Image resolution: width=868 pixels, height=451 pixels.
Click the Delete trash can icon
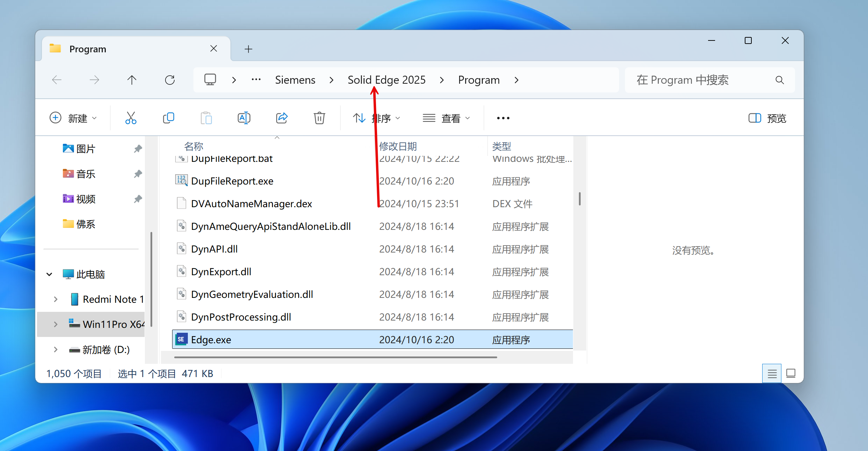click(319, 118)
